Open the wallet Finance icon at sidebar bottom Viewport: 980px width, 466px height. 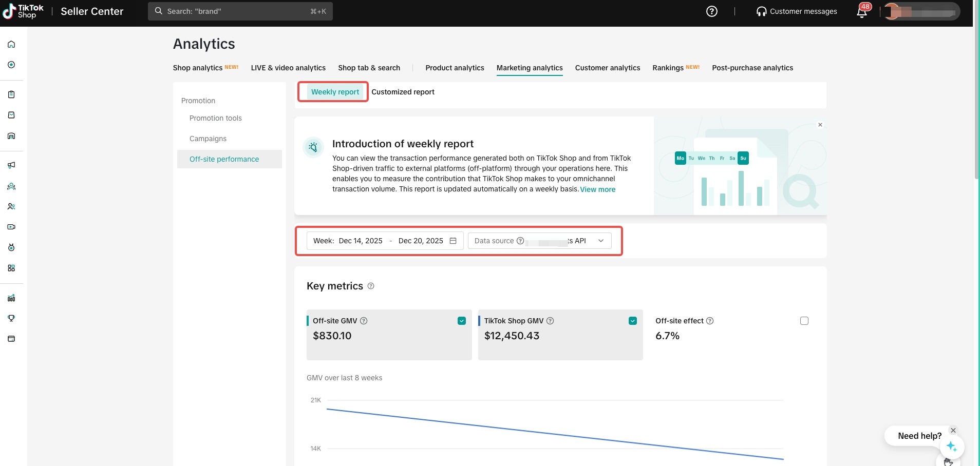pos(11,338)
